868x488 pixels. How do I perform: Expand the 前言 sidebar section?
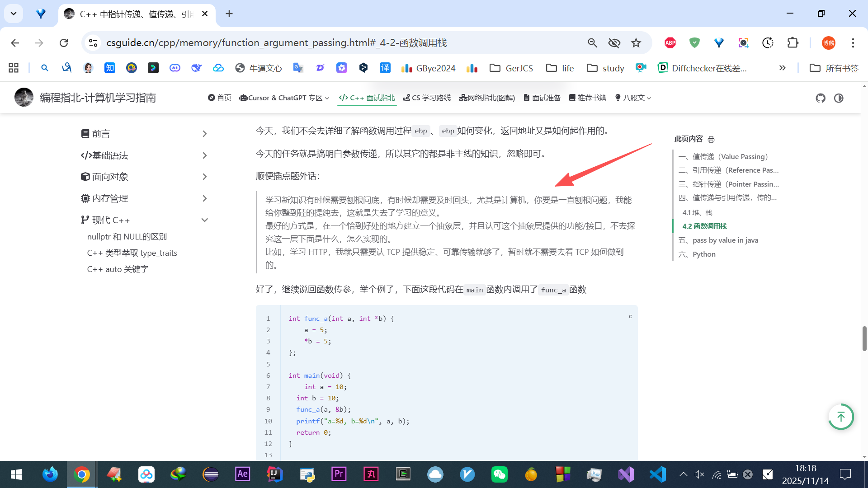coord(204,134)
